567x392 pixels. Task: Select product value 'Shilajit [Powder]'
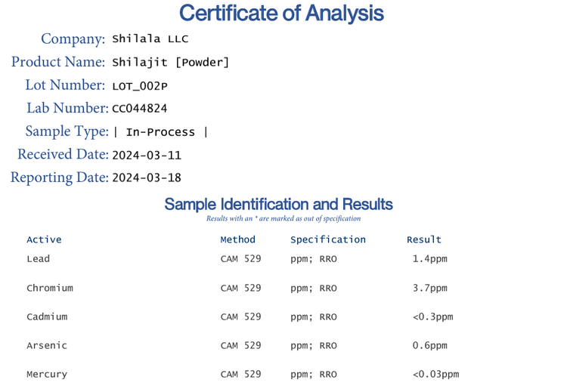pyautogui.click(x=170, y=62)
